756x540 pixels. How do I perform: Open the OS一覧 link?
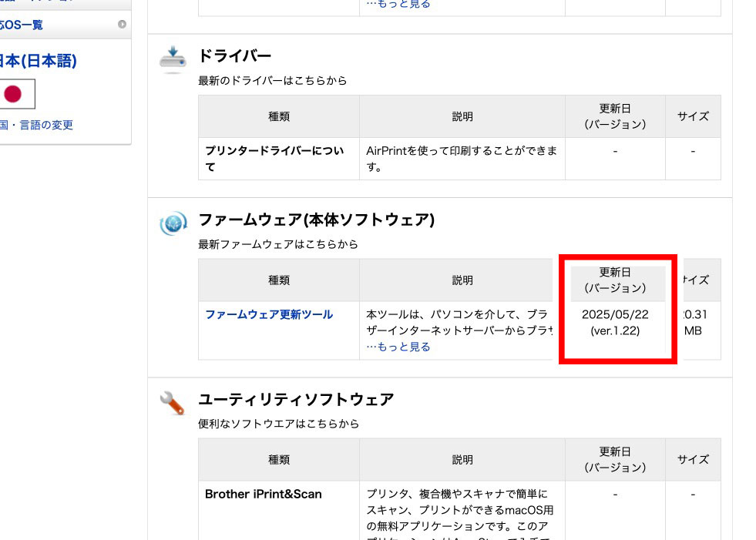pos(22,25)
